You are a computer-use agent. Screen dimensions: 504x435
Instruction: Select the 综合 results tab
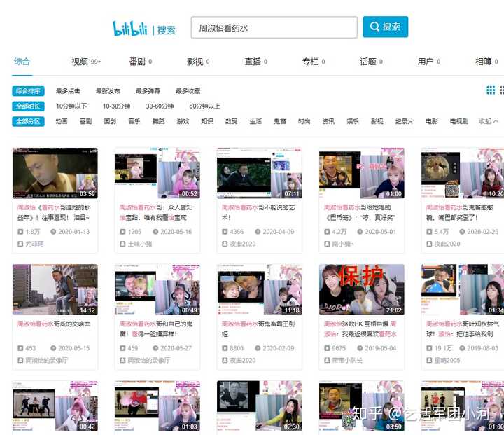pyautogui.click(x=22, y=62)
